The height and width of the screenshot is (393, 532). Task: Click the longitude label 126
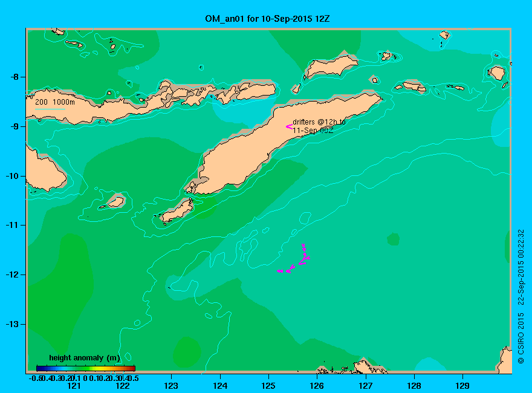(317, 386)
